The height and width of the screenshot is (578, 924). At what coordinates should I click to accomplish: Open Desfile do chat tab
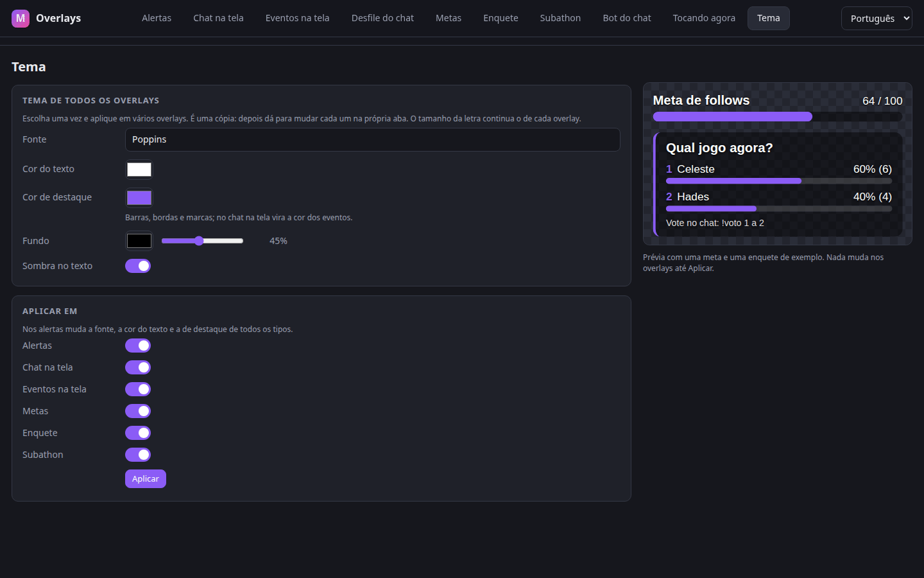(382, 18)
